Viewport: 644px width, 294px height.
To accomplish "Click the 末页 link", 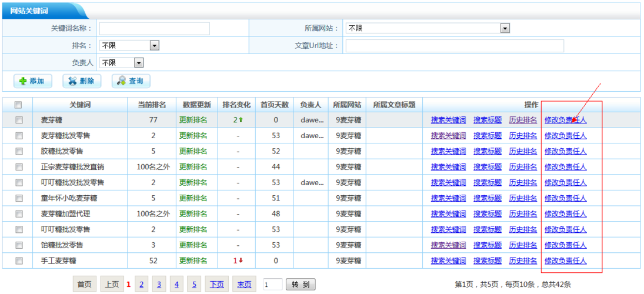I will coord(244,284).
